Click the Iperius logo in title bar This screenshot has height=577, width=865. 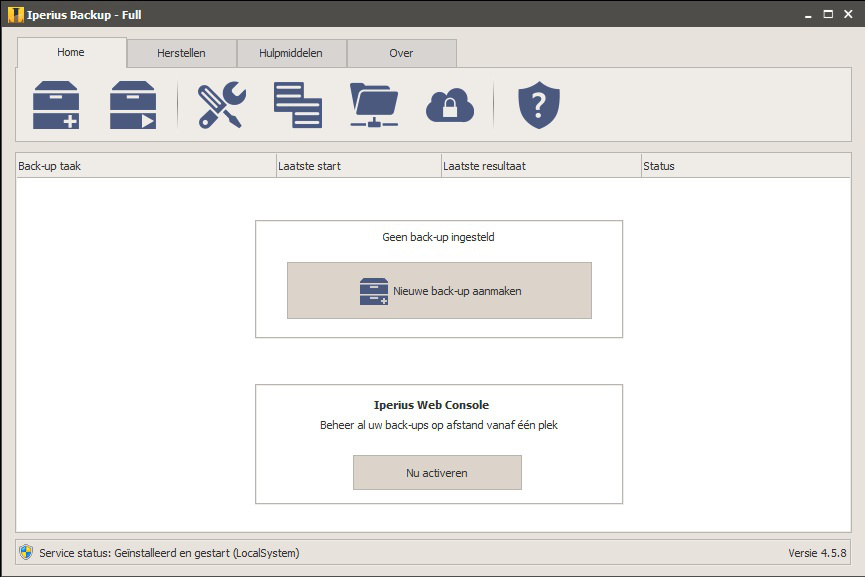click(16, 15)
